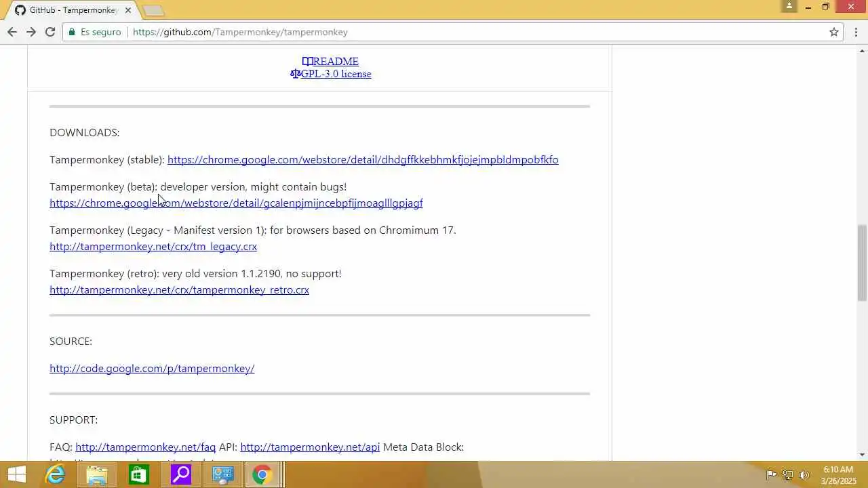Viewport: 868px width, 488px height.
Task: Click the SUPPORT: heading text
Action: pyautogui.click(x=73, y=420)
